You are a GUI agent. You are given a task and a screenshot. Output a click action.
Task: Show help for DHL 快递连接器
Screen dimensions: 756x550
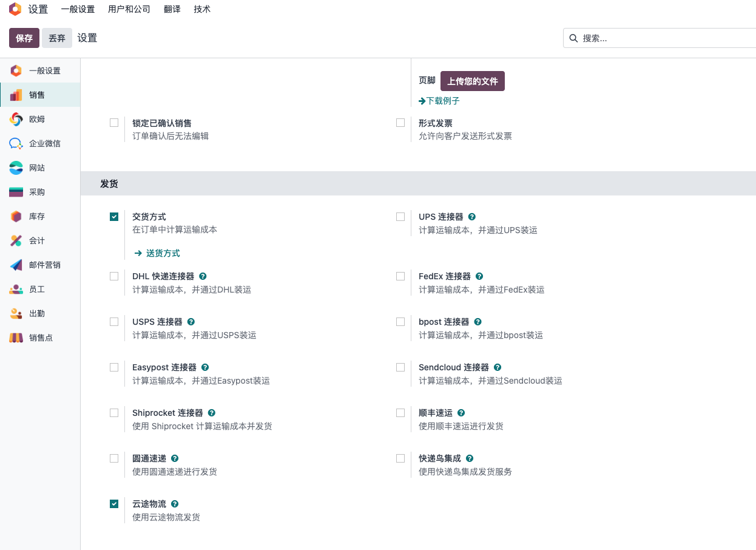coord(203,276)
